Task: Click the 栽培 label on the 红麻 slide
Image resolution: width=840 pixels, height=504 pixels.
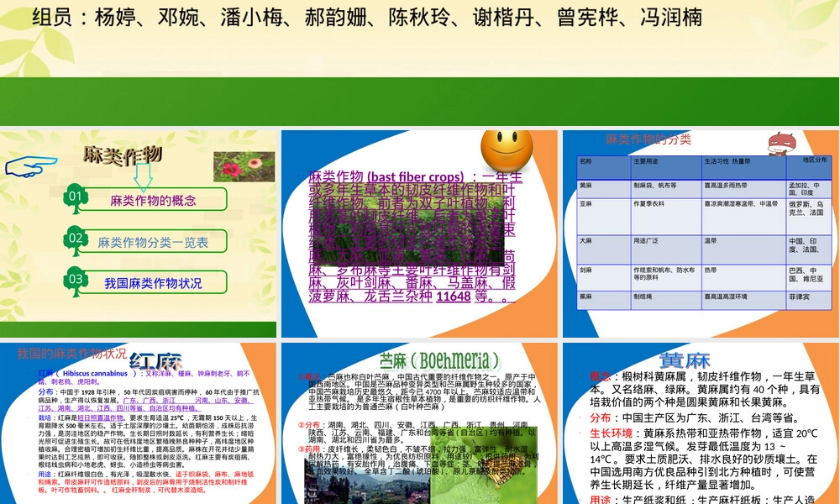Action: [45, 417]
